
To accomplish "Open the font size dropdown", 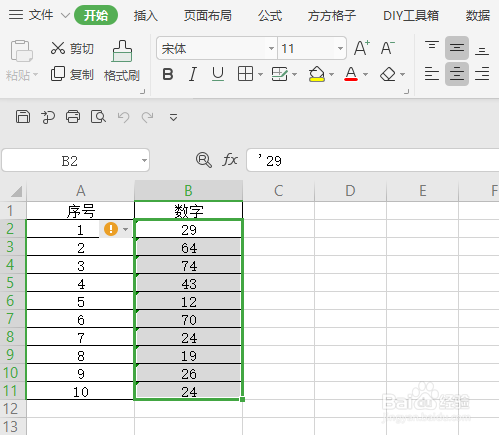I will coord(340,49).
